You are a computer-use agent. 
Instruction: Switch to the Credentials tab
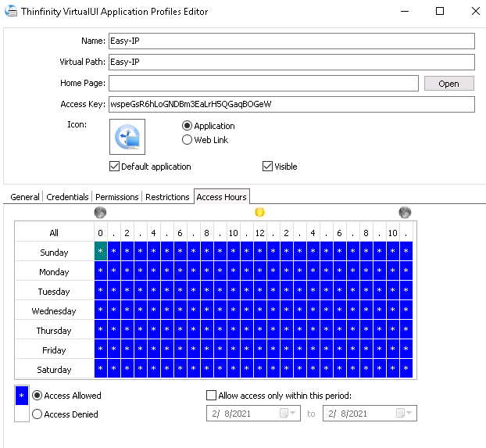pos(67,197)
